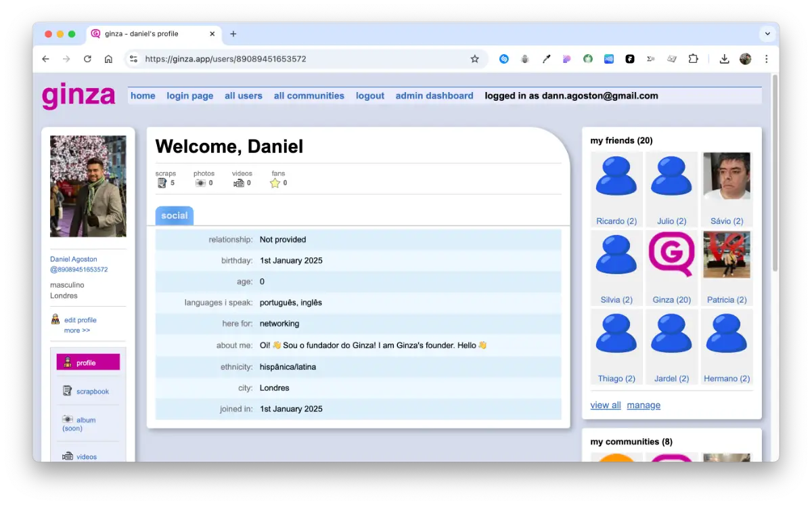The width and height of the screenshot is (812, 505).
Task: Open the browser Extensions puzzle icon
Action: (693, 59)
